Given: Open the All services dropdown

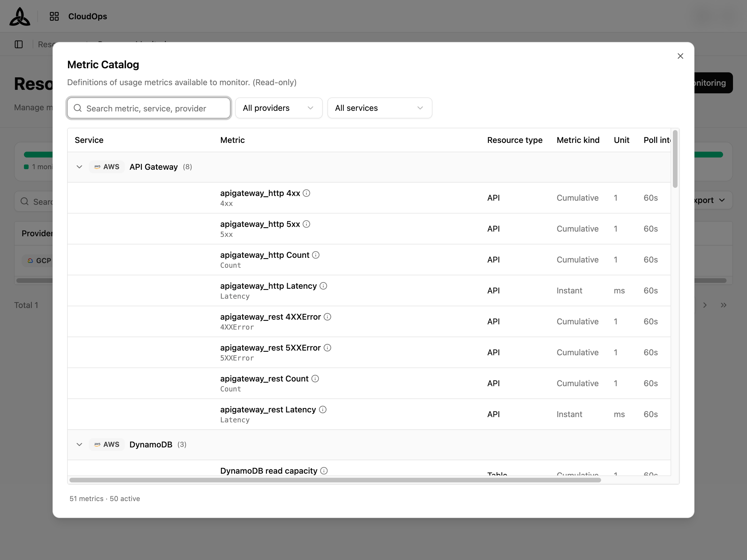Looking at the screenshot, I should click(x=380, y=108).
